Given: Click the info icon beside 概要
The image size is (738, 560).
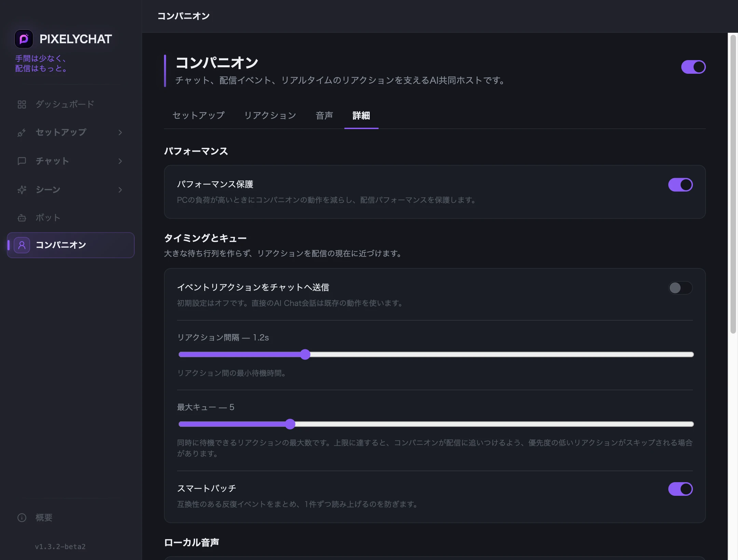Looking at the screenshot, I should click(22, 518).
